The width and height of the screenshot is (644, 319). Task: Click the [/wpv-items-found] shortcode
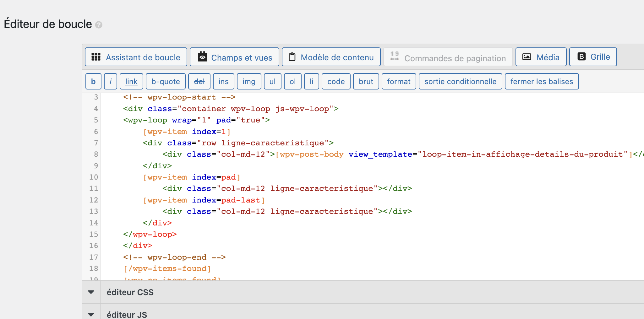tap(167, 268)
